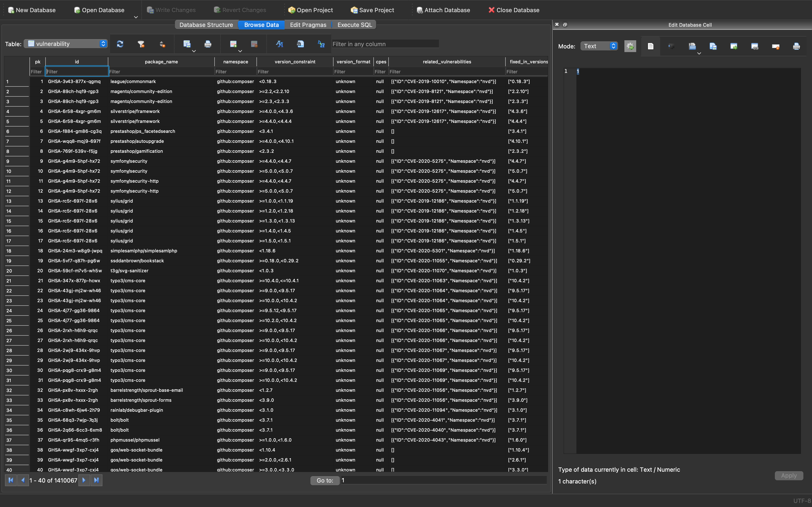Screen dimensions: 812x507
Task: Import file contents into the cell editor
Action: point(693,46)
